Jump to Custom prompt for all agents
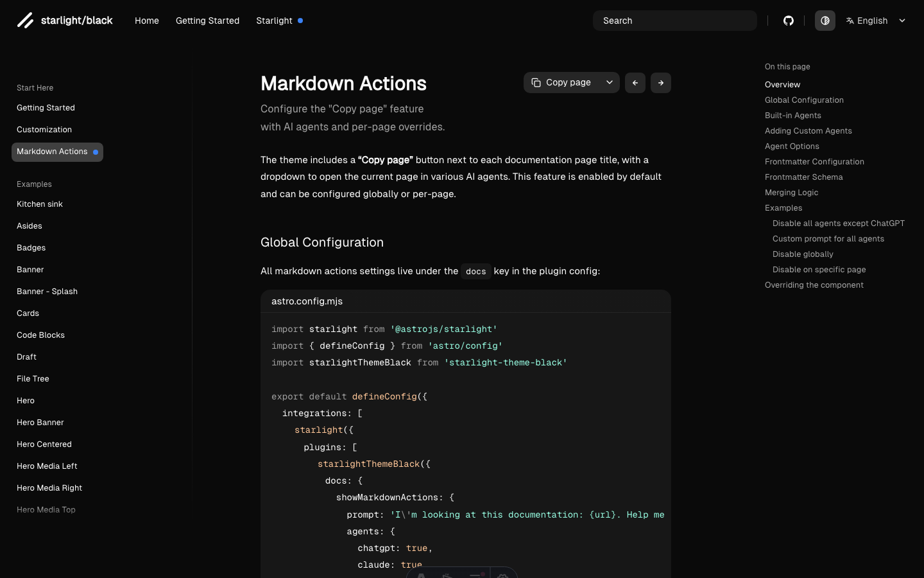 (x=828, y=239)
